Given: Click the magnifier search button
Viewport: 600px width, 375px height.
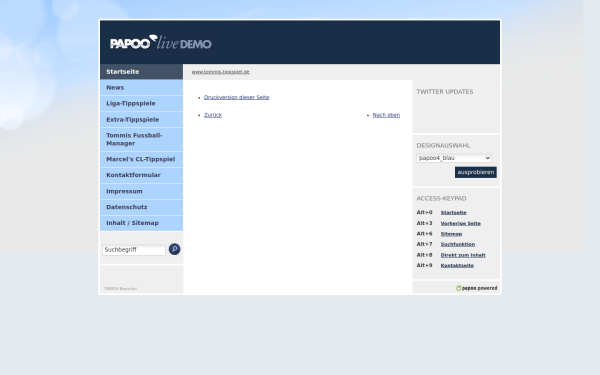Looking at the screenshot, I should point(174,249).
